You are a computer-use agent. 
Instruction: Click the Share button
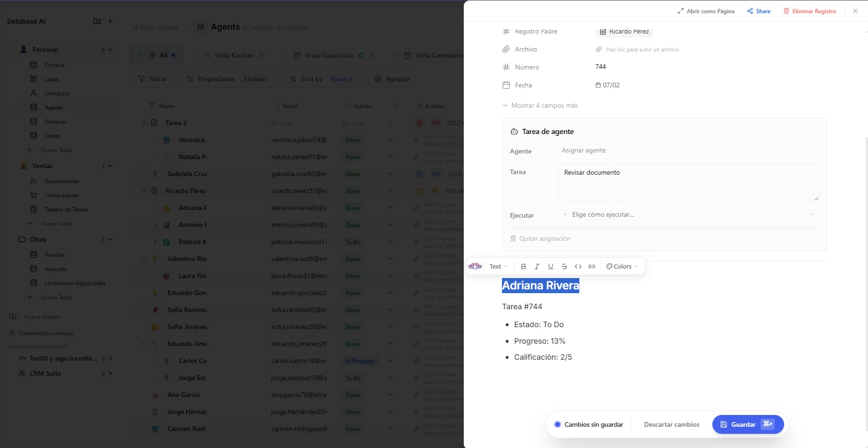point(759,11)
